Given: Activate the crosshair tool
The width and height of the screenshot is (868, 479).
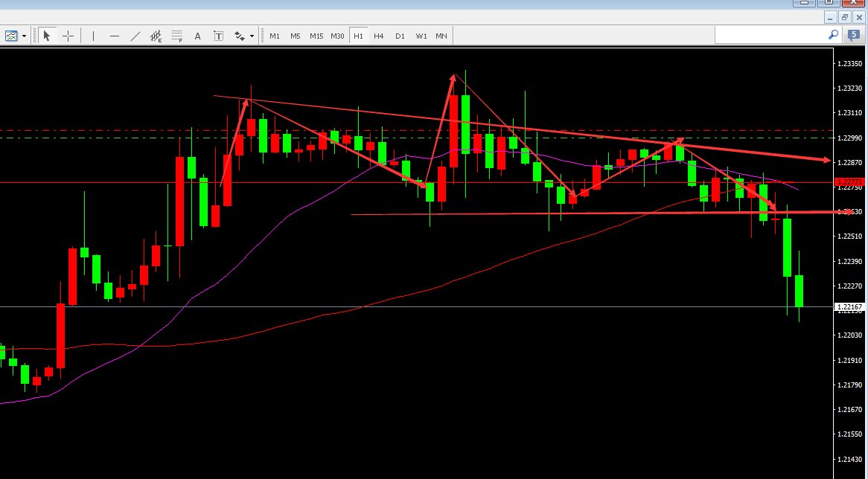Looking at the screenshot, I should tap(68, 36).
